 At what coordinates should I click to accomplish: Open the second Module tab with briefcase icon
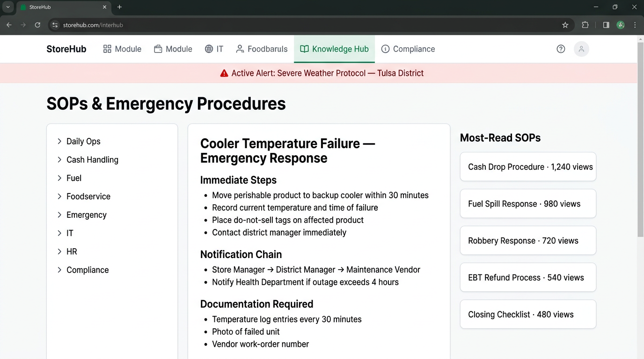click(x=173, y=49)
